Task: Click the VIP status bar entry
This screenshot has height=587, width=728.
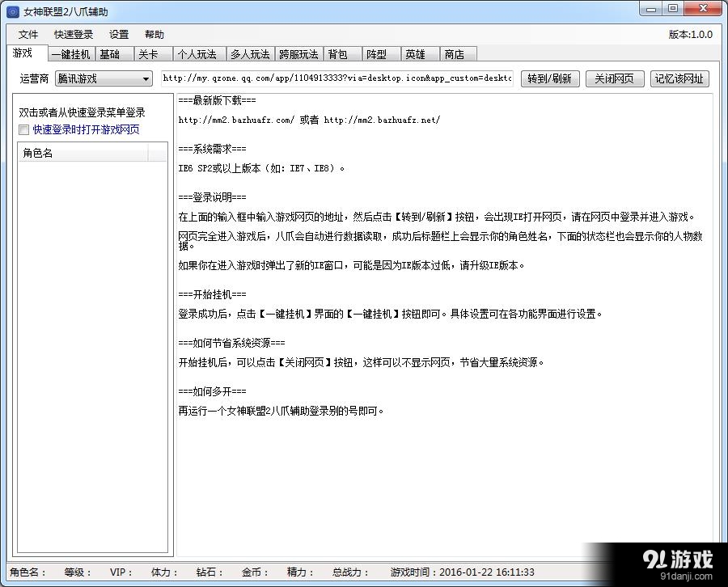Action: tap(121, 572)
